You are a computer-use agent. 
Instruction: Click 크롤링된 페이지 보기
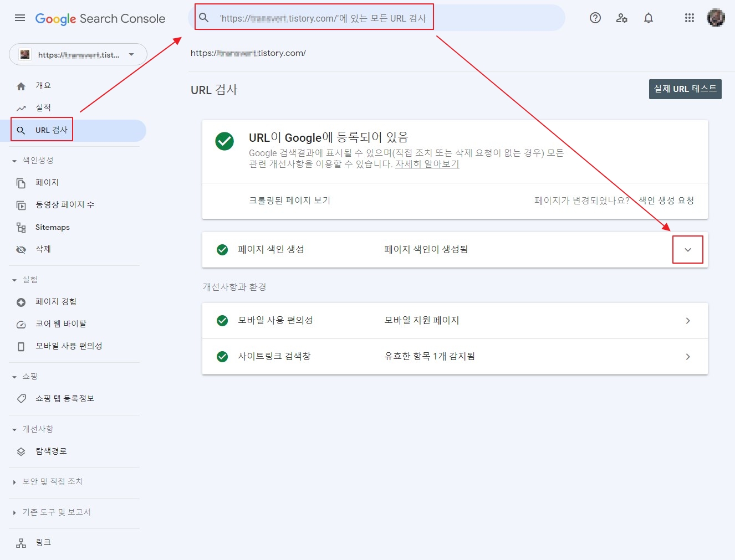coord(289,201)
